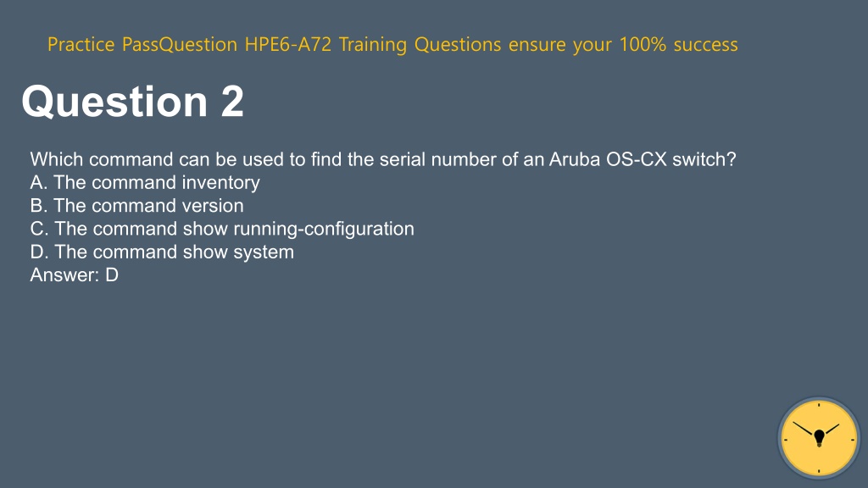Click the 100% text in the header
Viewport: 868px width, 488px height.
coord(643,44)
